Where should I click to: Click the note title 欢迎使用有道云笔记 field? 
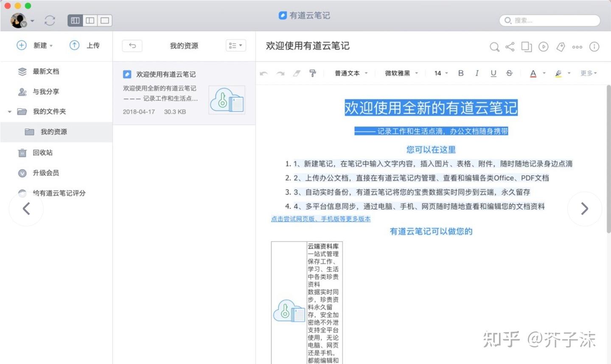(308, 46)
